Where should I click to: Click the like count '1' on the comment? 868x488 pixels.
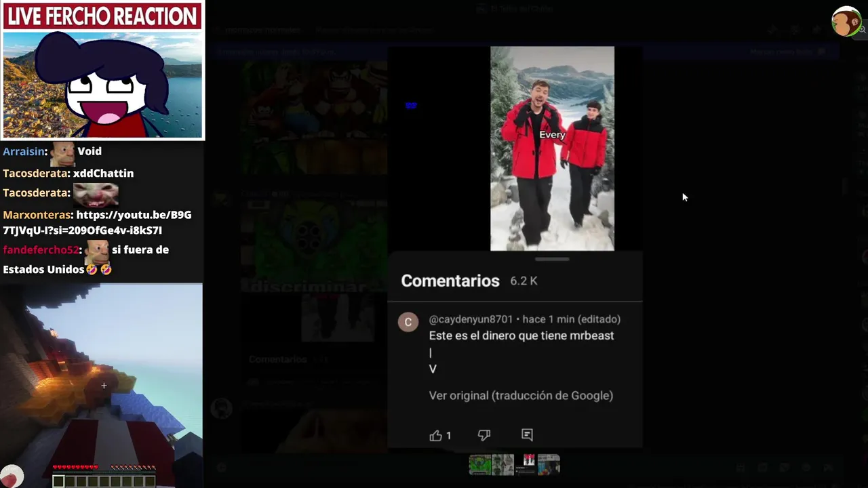click(x=448, y=436)
